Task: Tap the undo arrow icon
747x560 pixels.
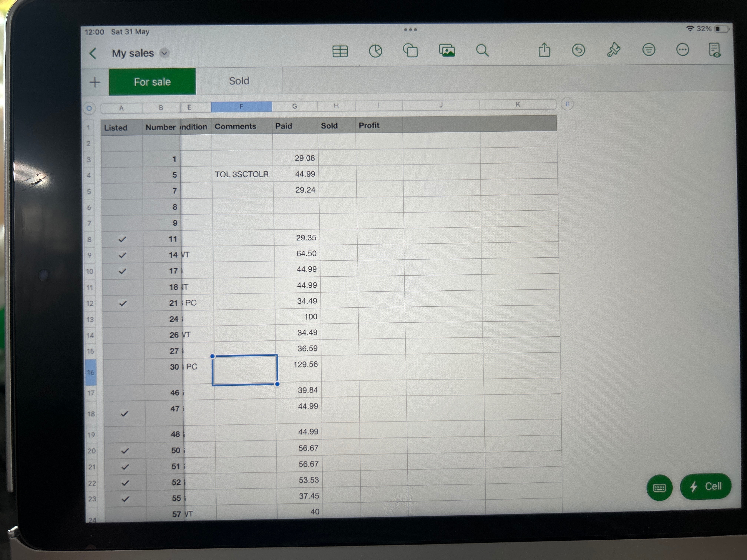Action: [578, 50]
